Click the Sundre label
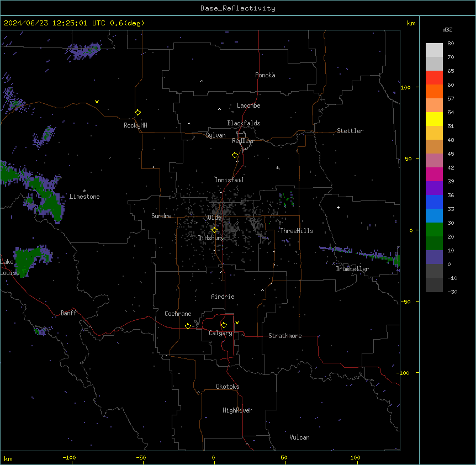The width and height of the screenshot is (476, 465). [161, 216]
